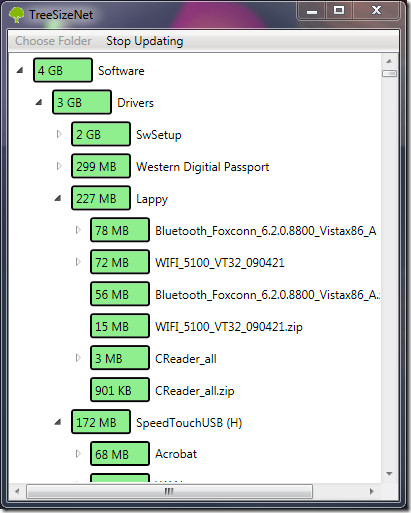Screen dimensions: 411x513
Task: Select the Acrobat label
Action: coord(176,454)
